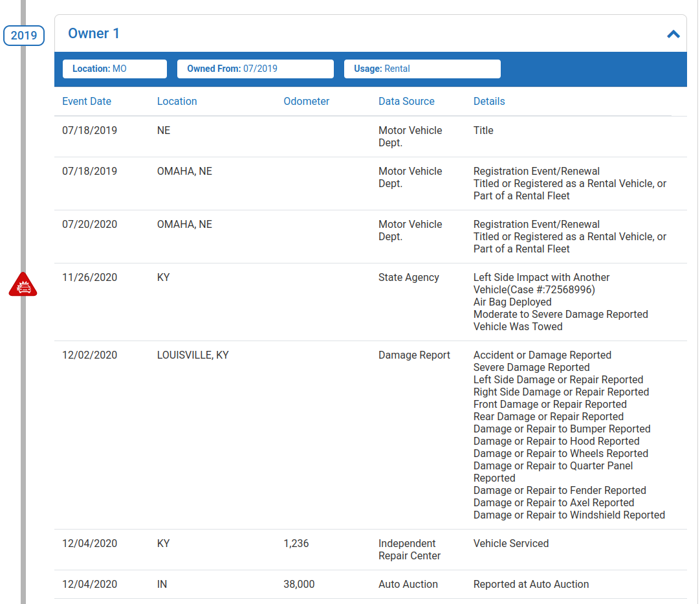Click Damage Report data source
Viewport: 700px width, 604px height.
pos(414,355)
